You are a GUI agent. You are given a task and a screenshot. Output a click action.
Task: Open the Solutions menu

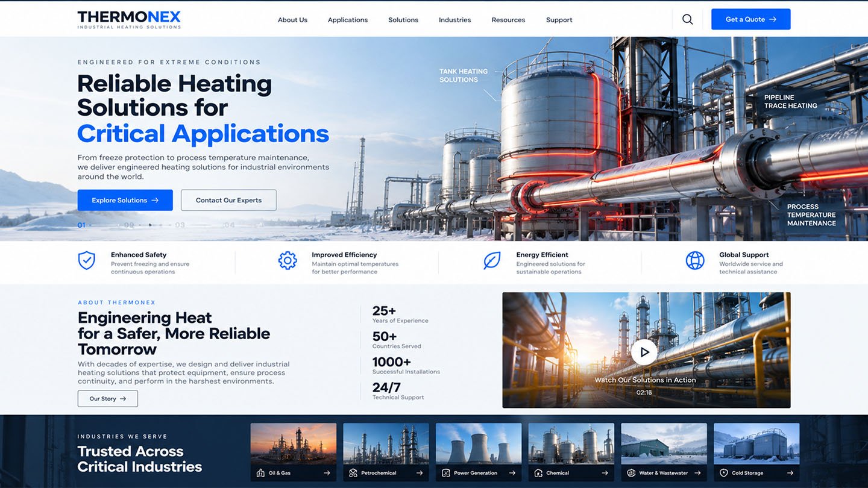tap(403, 20)
